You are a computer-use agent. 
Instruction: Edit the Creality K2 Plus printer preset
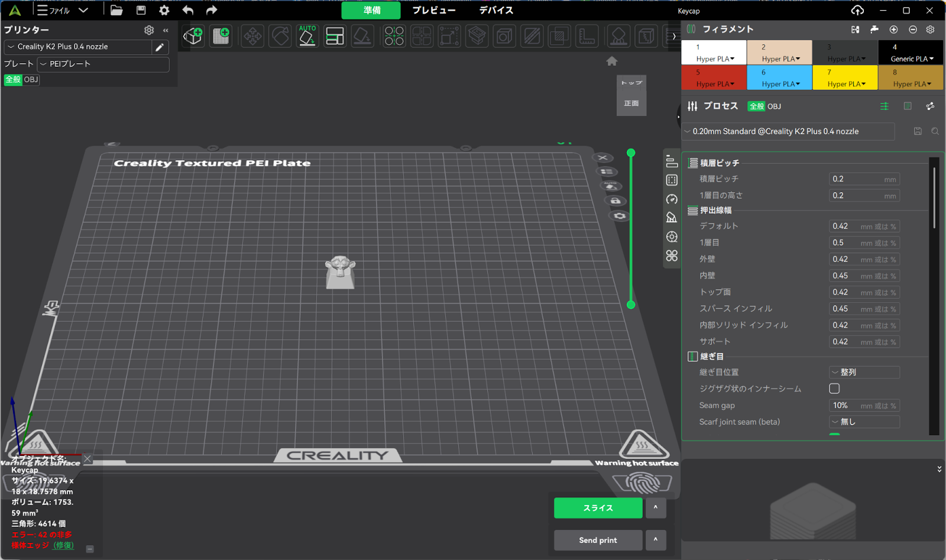tap(159, 47)
